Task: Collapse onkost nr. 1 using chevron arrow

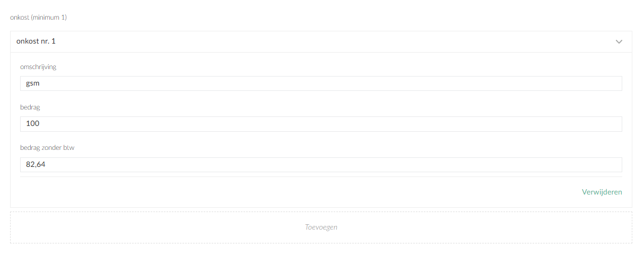Action: tap(619, 41)
